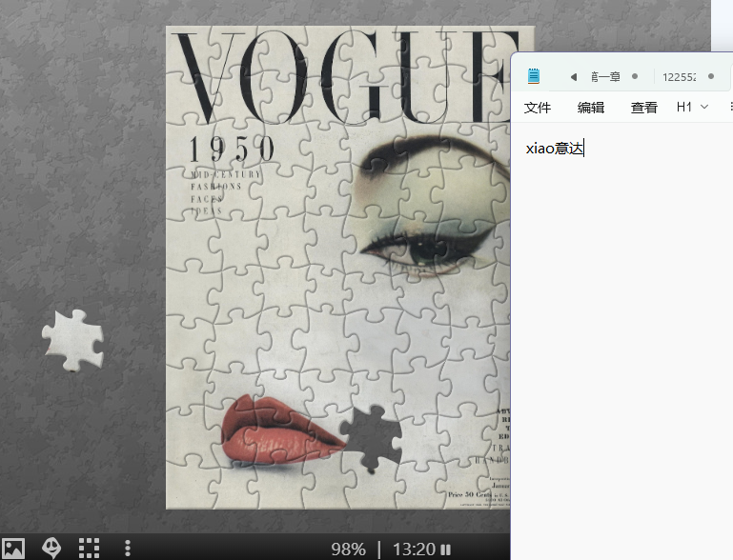Viewport: 733px width, 560px height.
Task: Show the puzzle preview image
Action: [x=13, y=548]
